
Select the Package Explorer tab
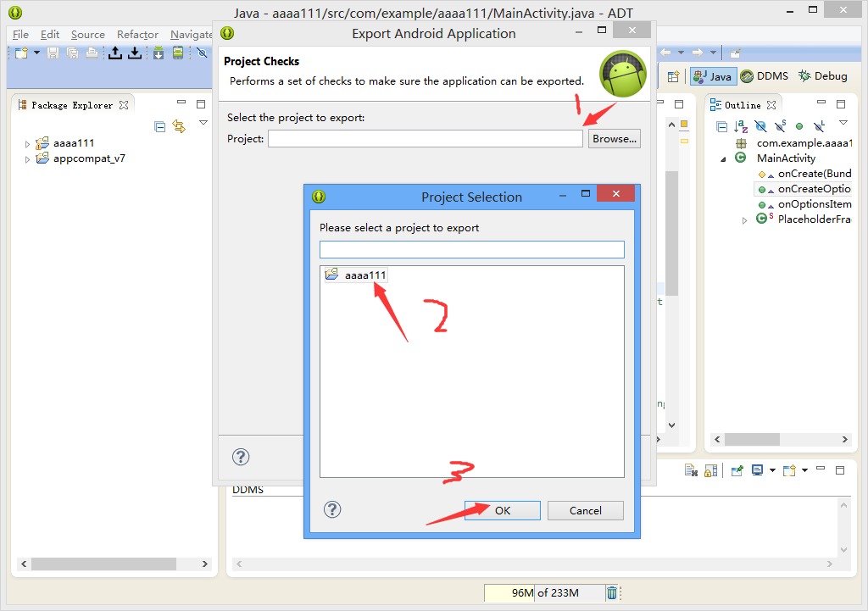72,105
